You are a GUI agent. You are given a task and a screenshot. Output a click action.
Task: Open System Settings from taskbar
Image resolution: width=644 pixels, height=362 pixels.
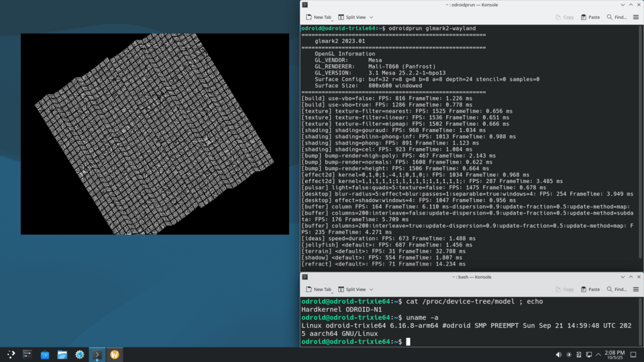pyautogui.click(x=80, y=354)
